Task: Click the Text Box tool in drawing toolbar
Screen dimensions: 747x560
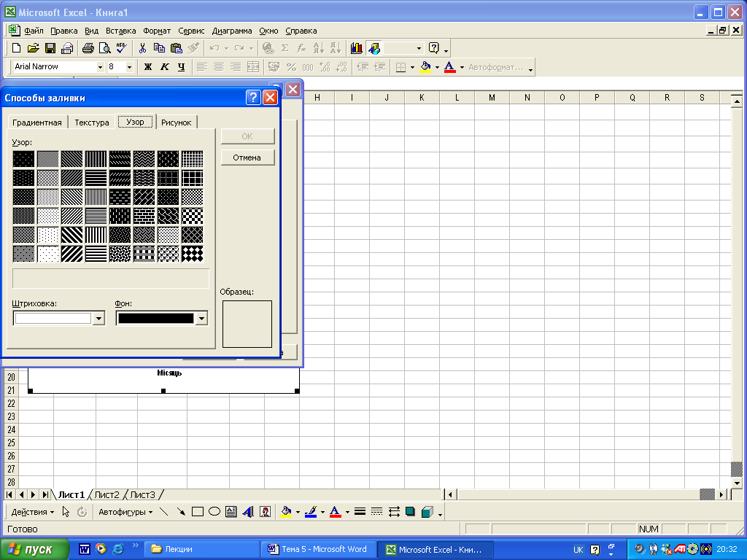Action: (231, 512)
